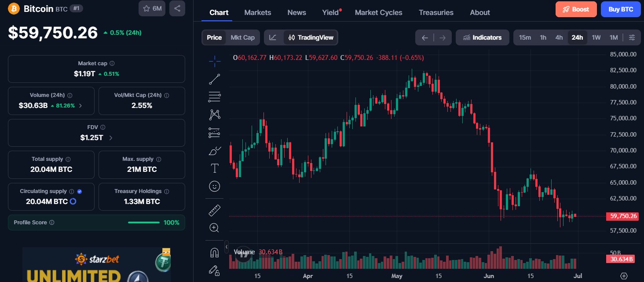This screenshot has width=644, height=282.
Task: Click the Market cap info icon
Action: [112, 63]
